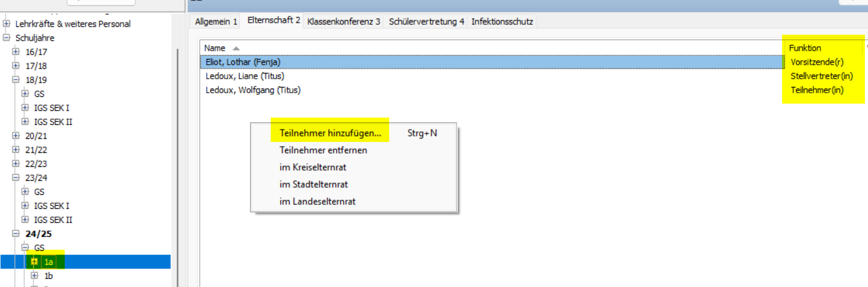The image size is (868, 287).
Task: Select class 1a in the tree
Action: pyautogui.click(x=49, y=262)
